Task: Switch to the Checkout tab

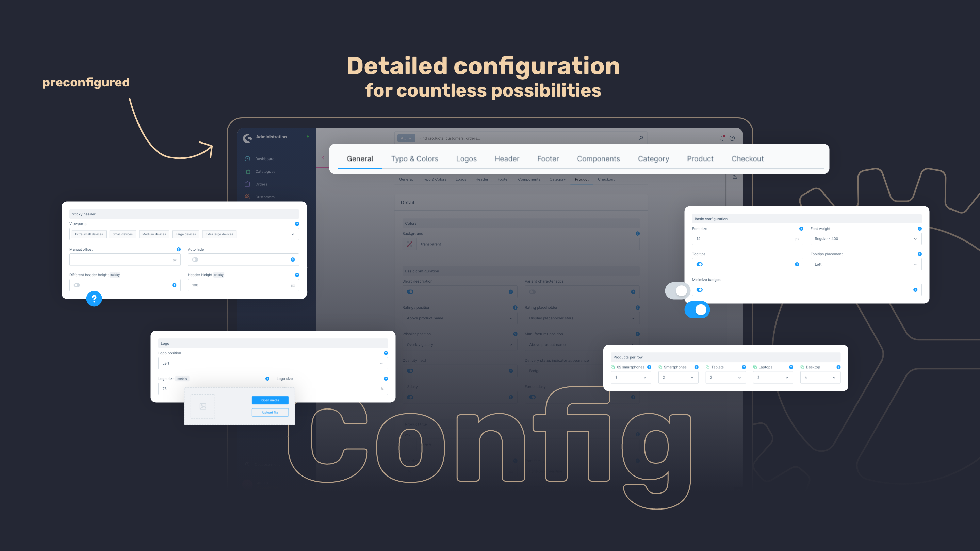Action: (748, 158)
